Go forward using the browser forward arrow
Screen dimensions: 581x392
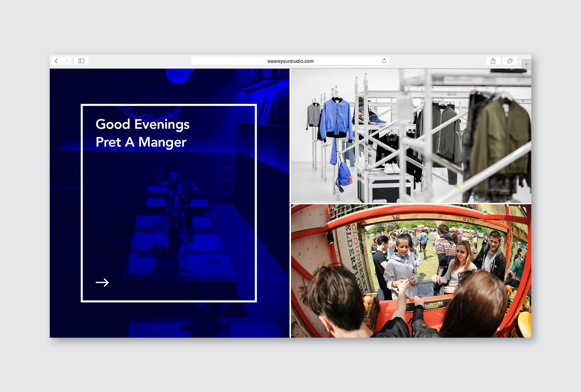(67, 61)
